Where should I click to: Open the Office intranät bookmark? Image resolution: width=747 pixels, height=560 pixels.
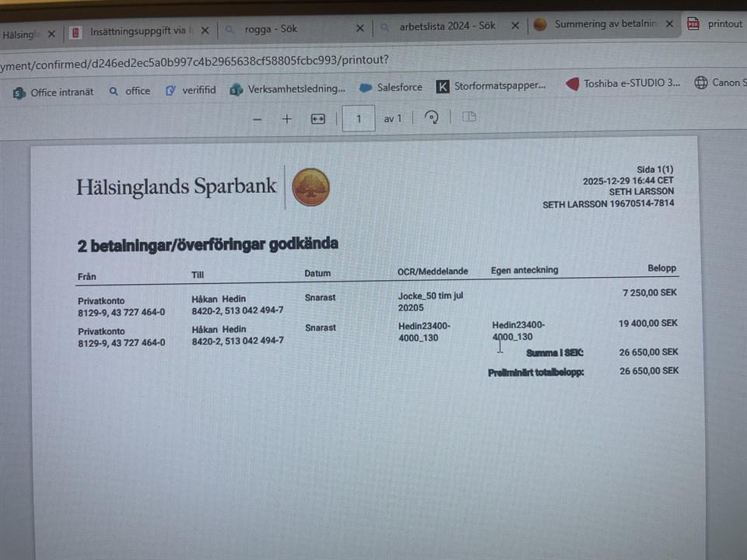pyautogui.click(x=53, y=91)
